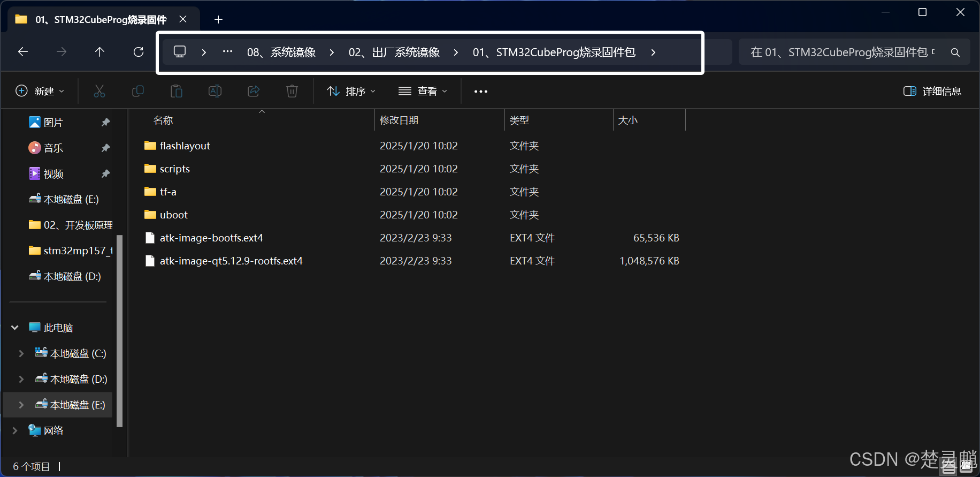Image resolution: width=980 pixels, height=477 pixels.
Task: Expand chevron after 02、出厂系统镜像 breadcrumb
Action: click(x=456, y=52)
